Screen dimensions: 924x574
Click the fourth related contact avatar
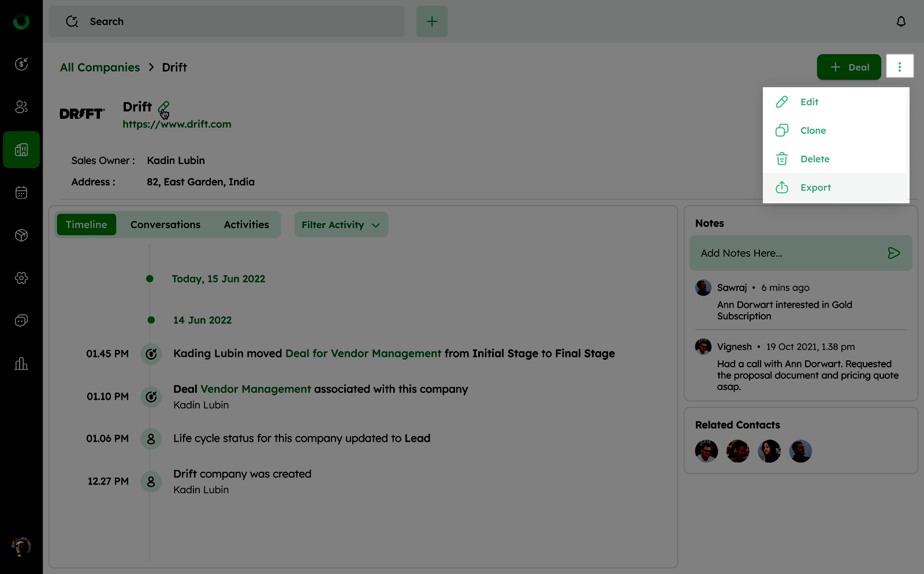(800, 451)
